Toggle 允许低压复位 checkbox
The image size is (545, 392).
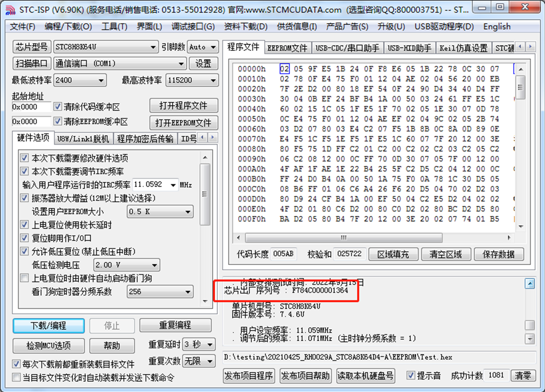(x=25, y=251)
